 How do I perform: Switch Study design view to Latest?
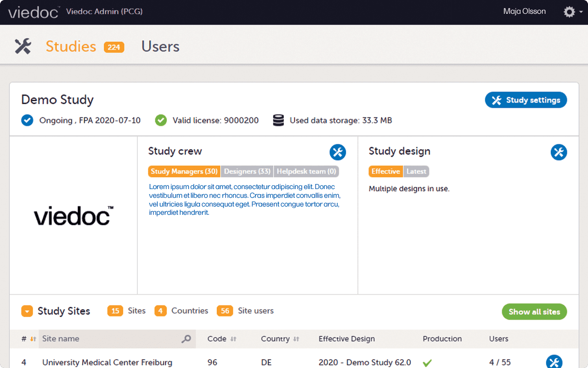click(x=416, y=171)
